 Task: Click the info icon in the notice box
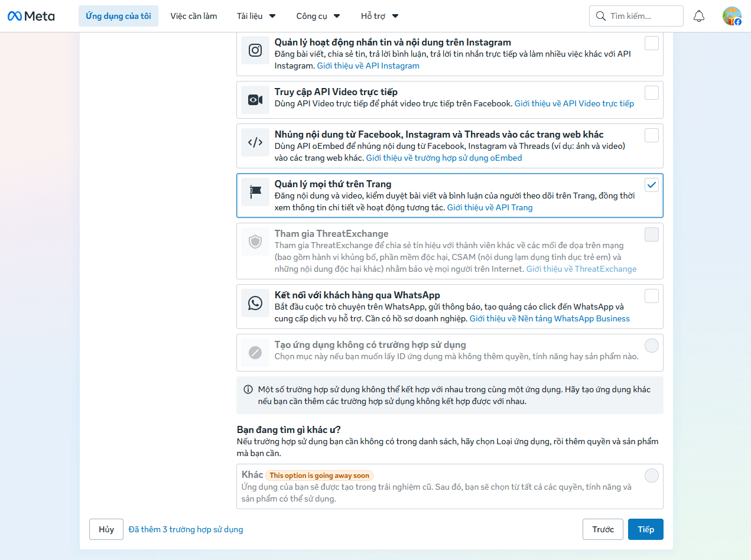point(248,389)
